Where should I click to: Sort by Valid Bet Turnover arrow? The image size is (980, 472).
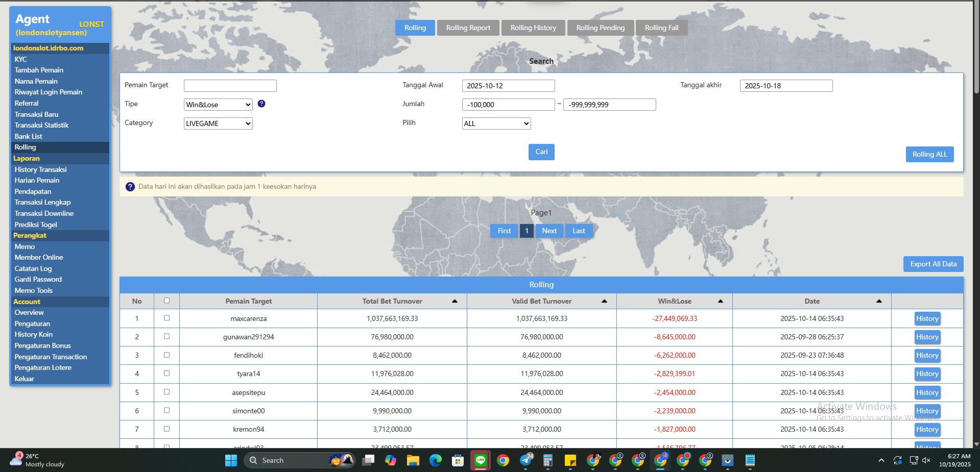604,301
